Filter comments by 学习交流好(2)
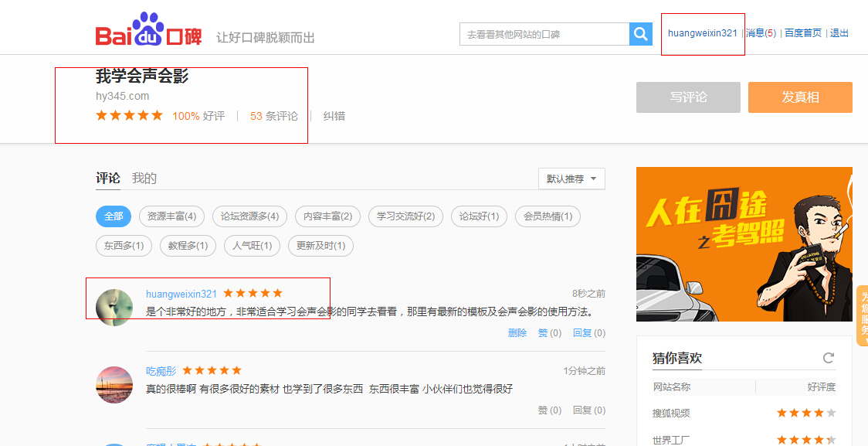This screenshot has height=446, width=868. (x=405, y=216)
